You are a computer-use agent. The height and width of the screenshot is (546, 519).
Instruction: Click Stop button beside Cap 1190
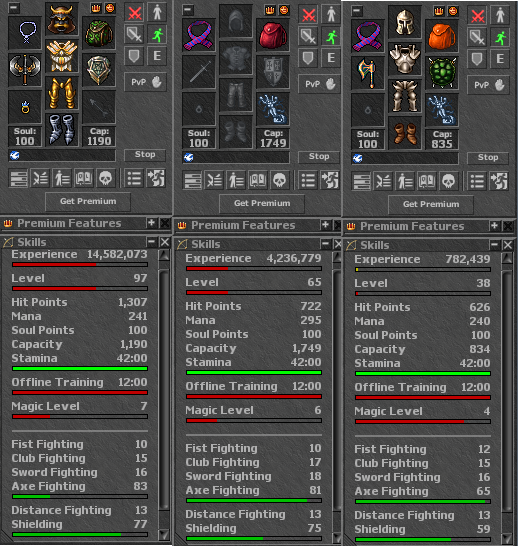[145, 155]
